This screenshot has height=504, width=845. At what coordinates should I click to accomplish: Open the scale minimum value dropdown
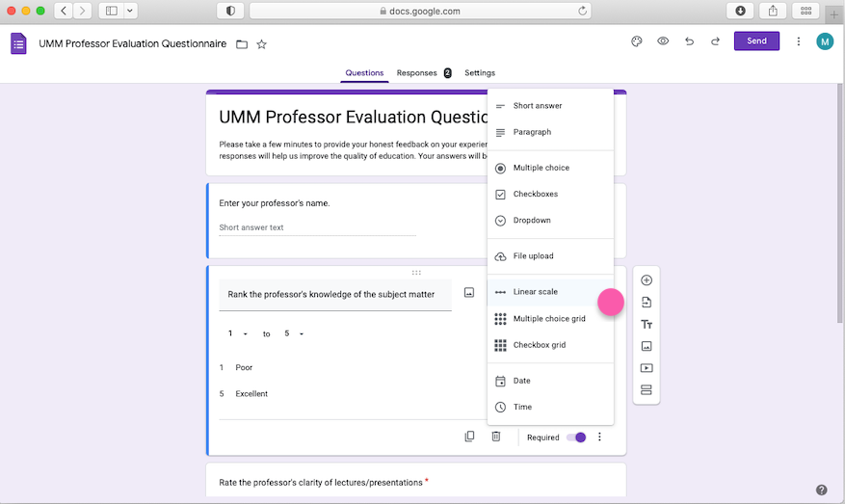(238, 334)
